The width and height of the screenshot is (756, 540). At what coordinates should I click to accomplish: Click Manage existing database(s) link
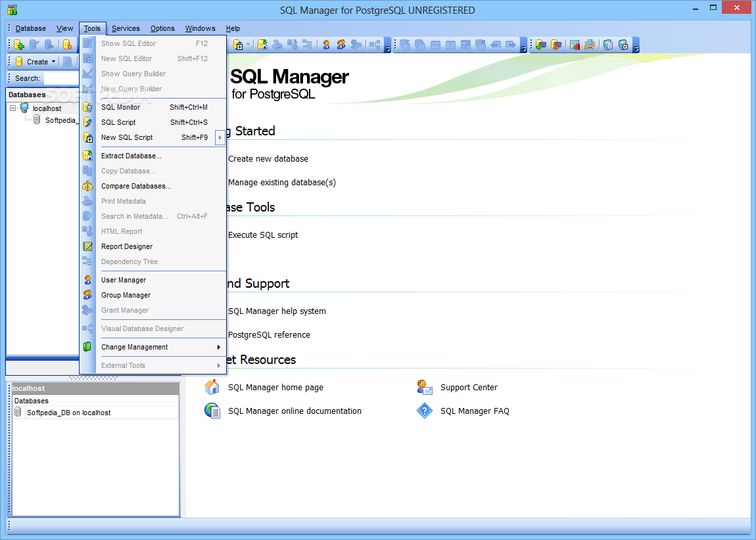tap(282, 183)
